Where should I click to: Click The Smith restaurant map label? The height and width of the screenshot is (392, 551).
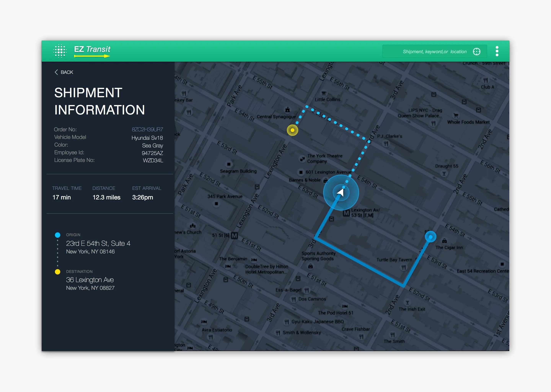click(x=394, y=341)
